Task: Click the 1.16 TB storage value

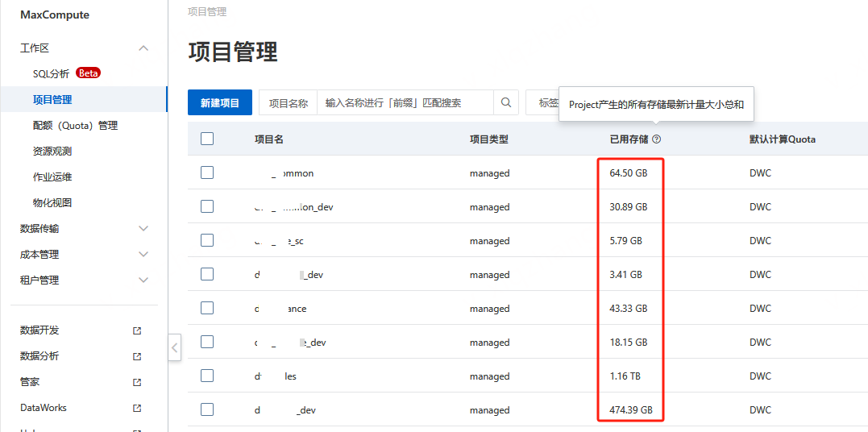Action: 625,376
